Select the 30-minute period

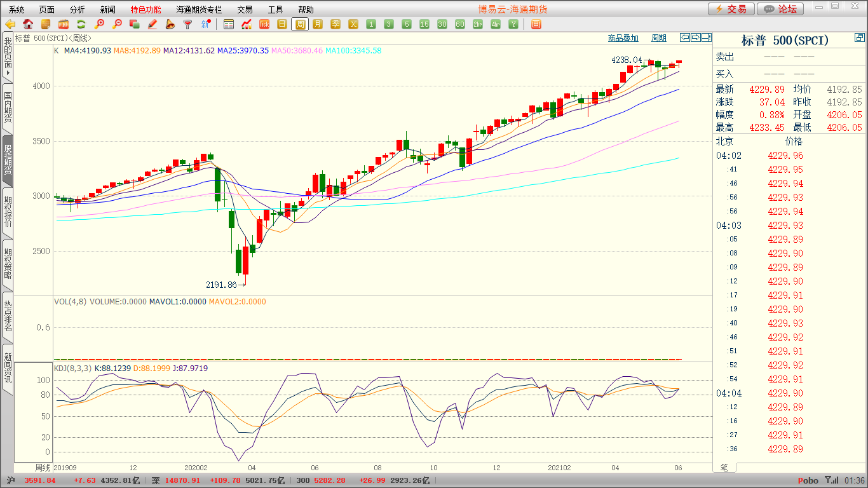coord(442,24)
